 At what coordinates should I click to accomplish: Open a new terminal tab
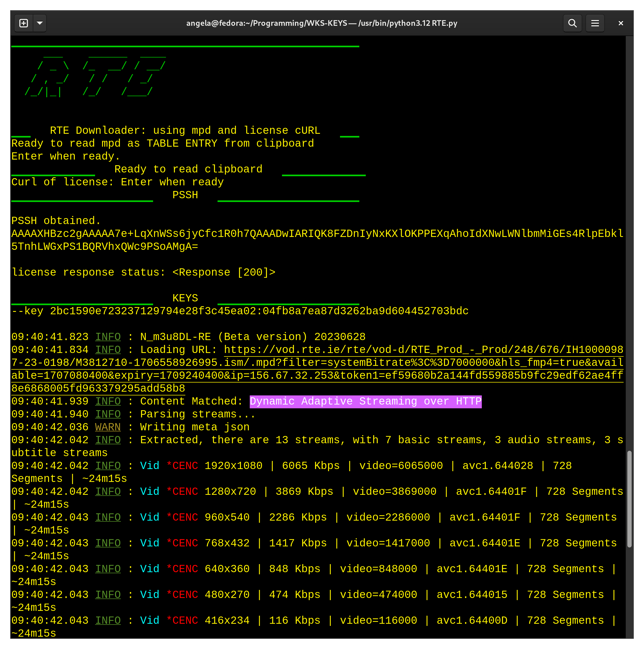pyautogui.click(x=24, y=23)
